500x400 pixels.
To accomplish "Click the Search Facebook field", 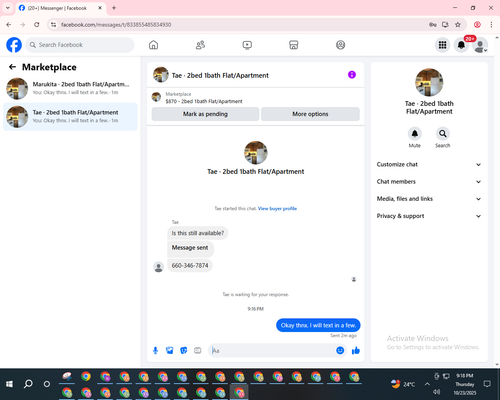I will pos(80,45).
